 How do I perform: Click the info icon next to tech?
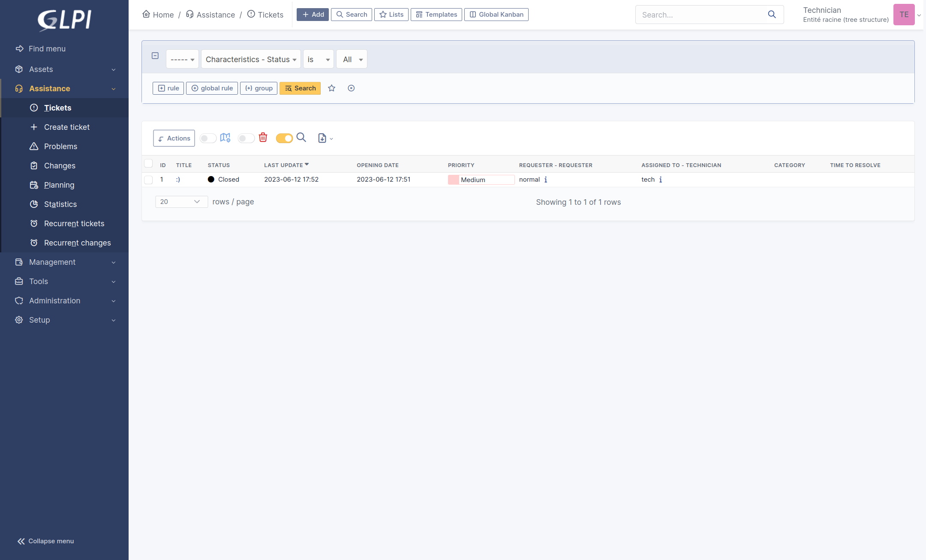[x=661, y=180]
